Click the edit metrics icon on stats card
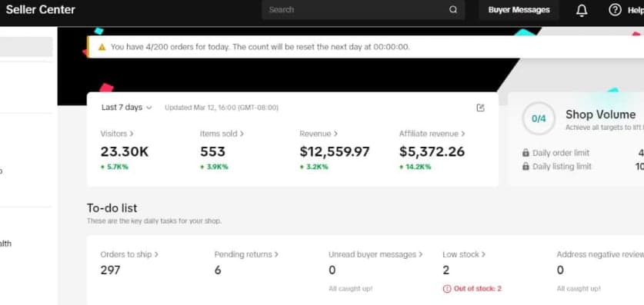Screen dimensions: 644x305 pos(481,108)
